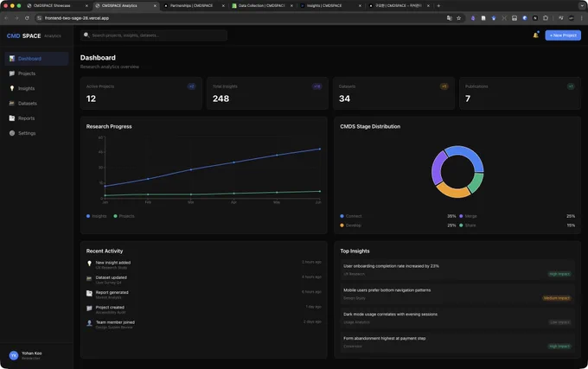Switch to the Insights | CMDSPACE browser tab

click(x=330, y=6)
